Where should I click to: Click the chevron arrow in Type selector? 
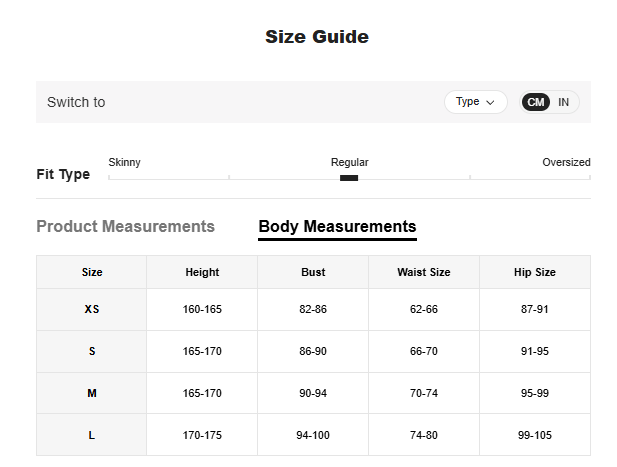491,102
